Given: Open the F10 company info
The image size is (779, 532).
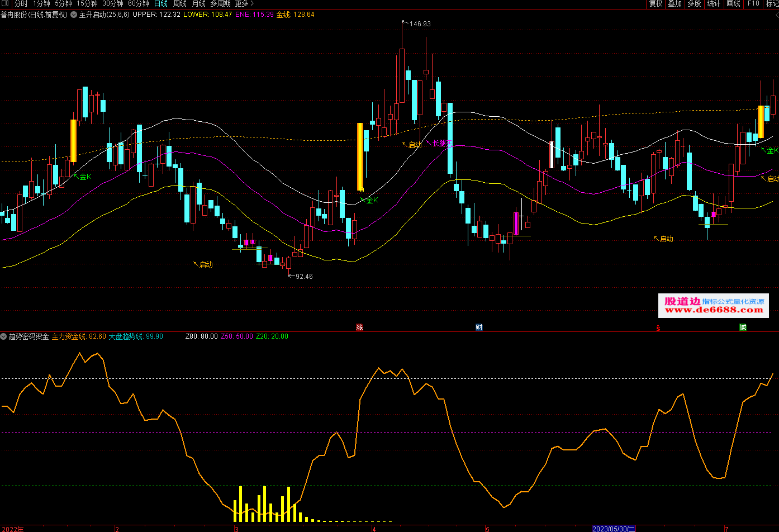Looking at the screenshot, I should coord(753,4).
